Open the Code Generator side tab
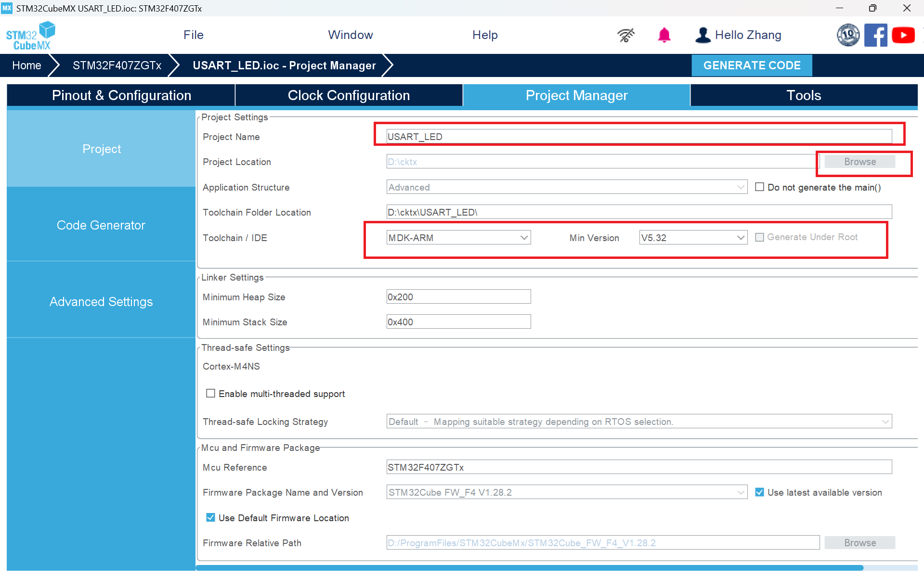 101,225
